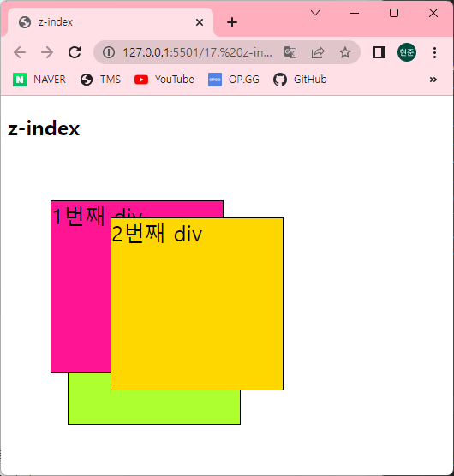View site information icon in address bar
The height and width of the screenshot is (476, 454).
tap(109, 52)
